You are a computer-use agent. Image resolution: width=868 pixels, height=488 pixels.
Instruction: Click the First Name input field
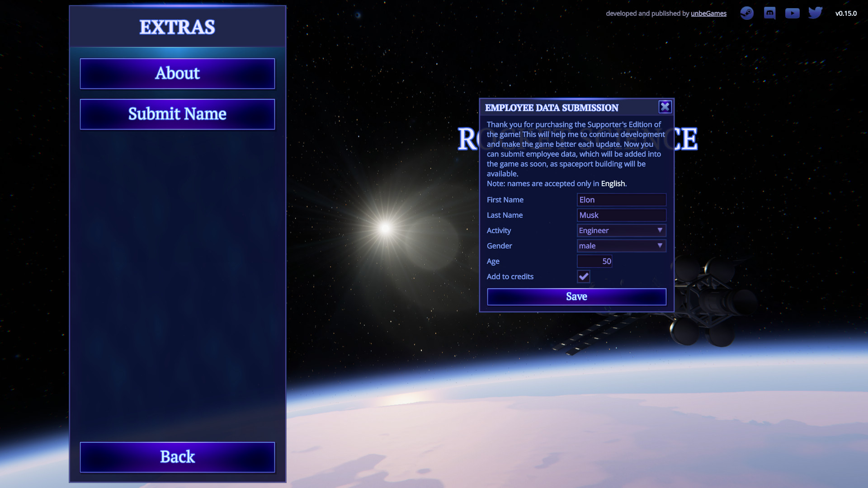622,200
